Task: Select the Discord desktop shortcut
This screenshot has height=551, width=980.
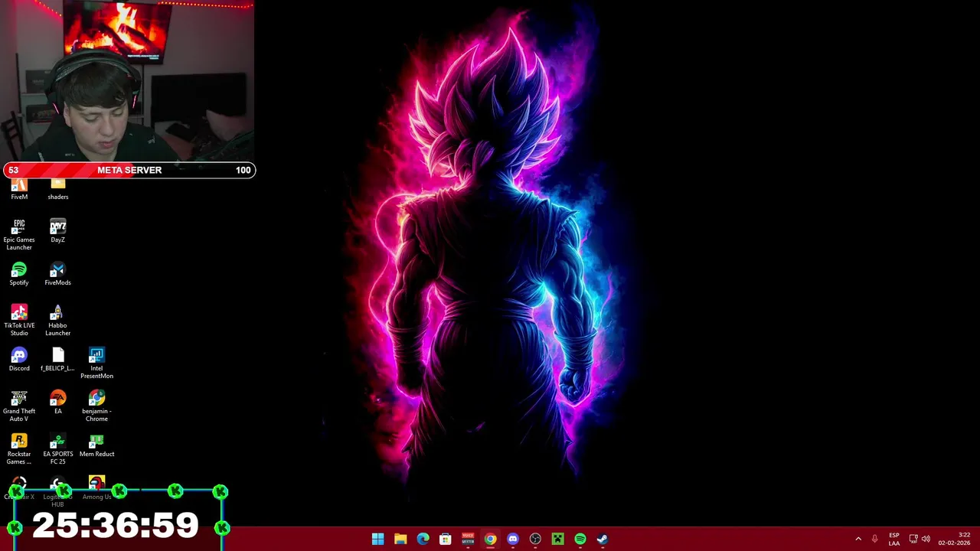Action: tap(19, 360)
